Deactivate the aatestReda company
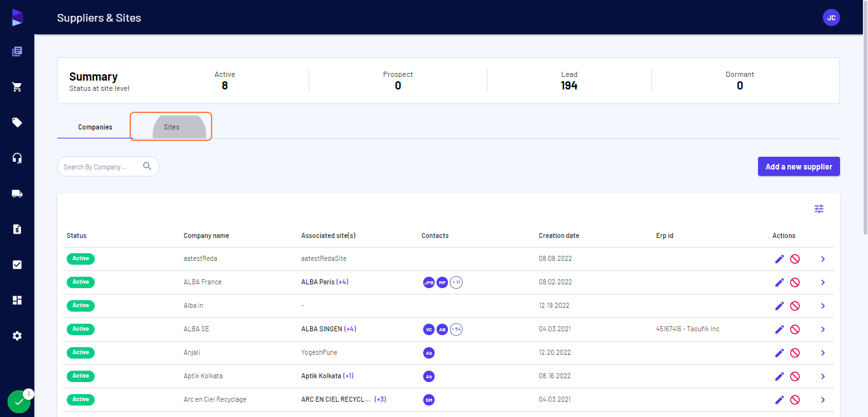Viewport: 868px width, 417px height. coord(794,259)
